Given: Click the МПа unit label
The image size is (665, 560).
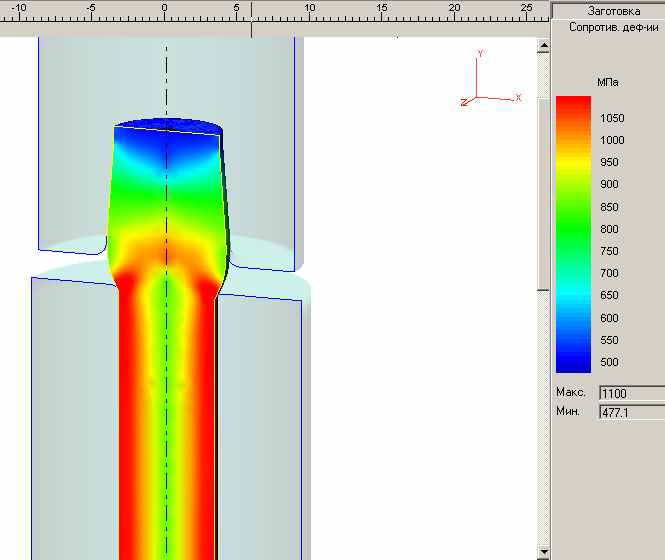Looking at the screenshot, I should [x=607, y=82].
